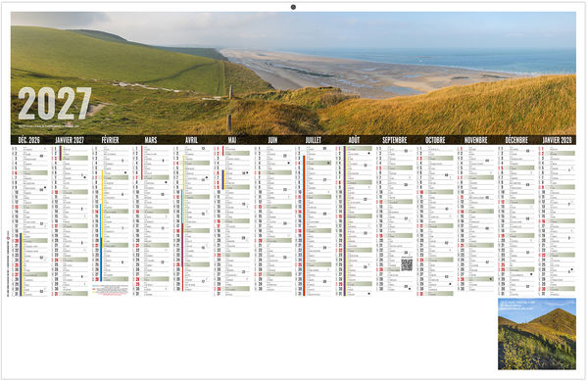The height and width of the screenshot is (381, 588).
Task: Click the MARS month header
Action: [151, 140]
